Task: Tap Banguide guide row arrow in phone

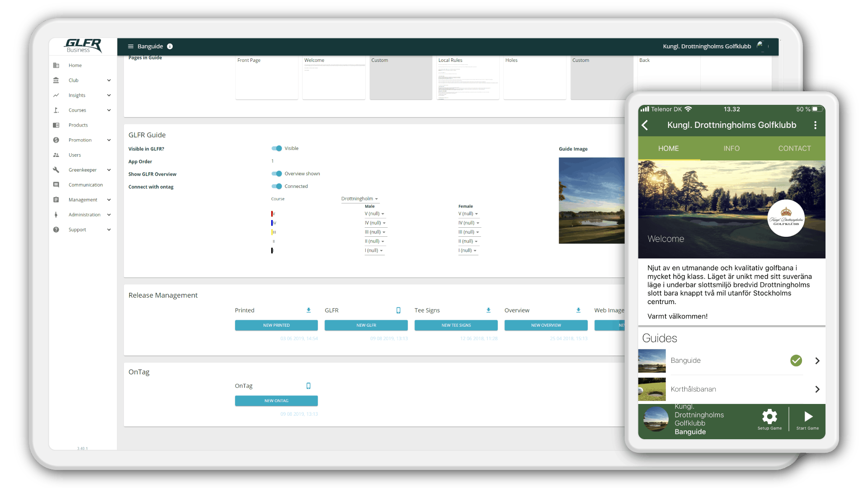Action: (x=817, y=361)
